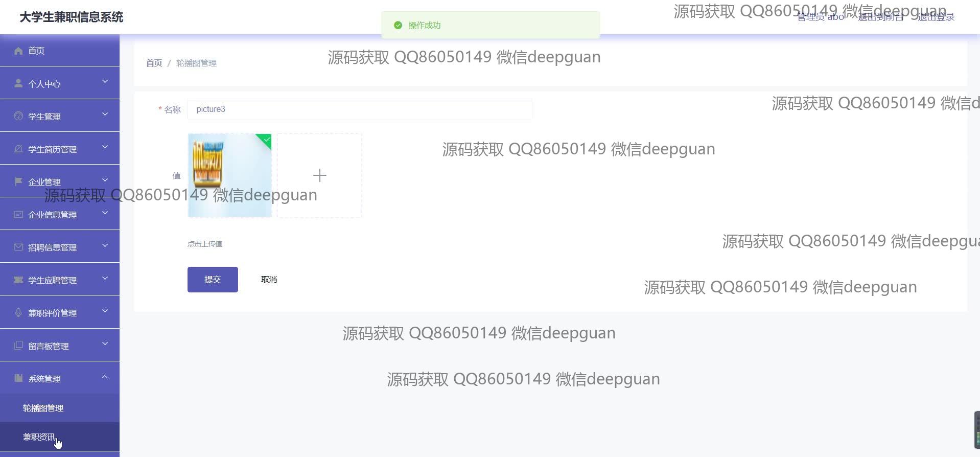980x457 pixels.
Task: Expand the 兼职评价管理 chevron
Action: (x=105, y=310)
